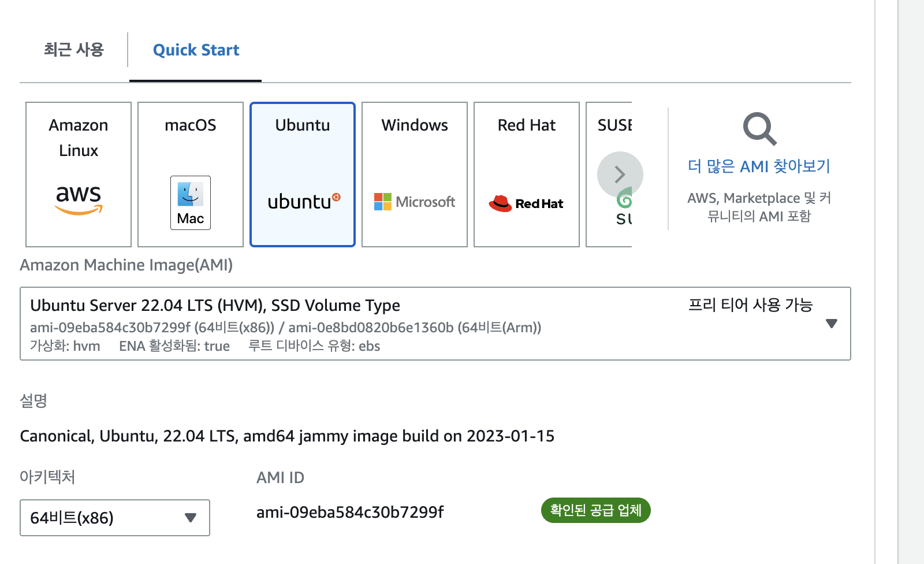Click 'AWS, Marketplace 및 커뮤니티의 AMI 포함' text
This screenshot has width=924, height=564.
[759, 207]
